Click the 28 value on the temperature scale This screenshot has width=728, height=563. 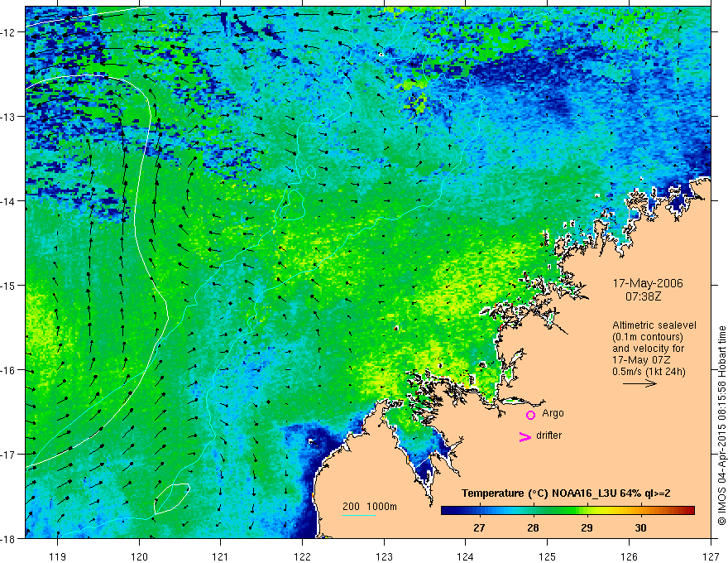tap(533, 528)
